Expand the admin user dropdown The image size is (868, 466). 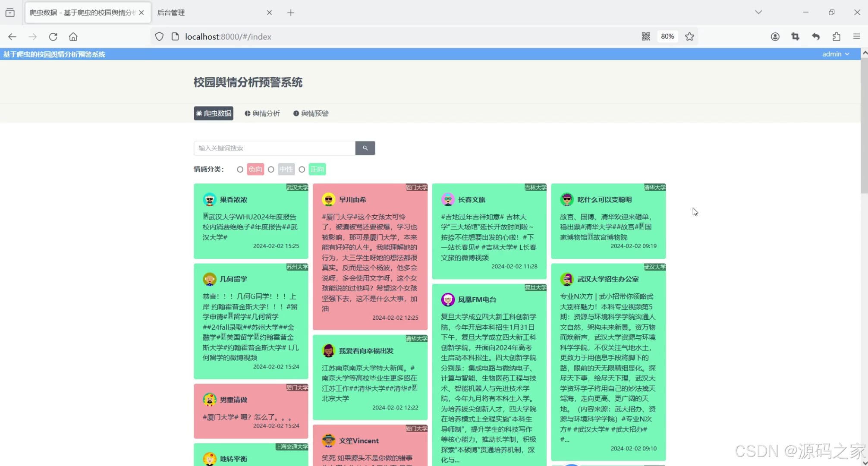coord(835,54)
